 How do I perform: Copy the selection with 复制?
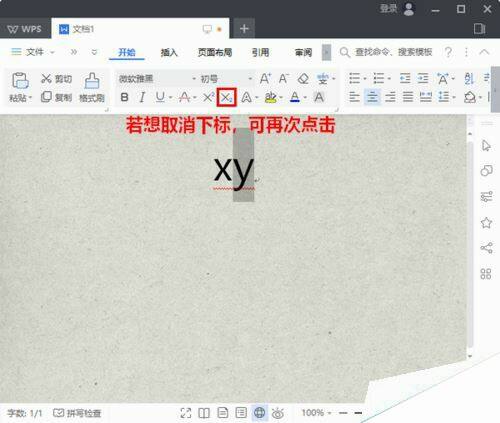click(x=56, y=97)
